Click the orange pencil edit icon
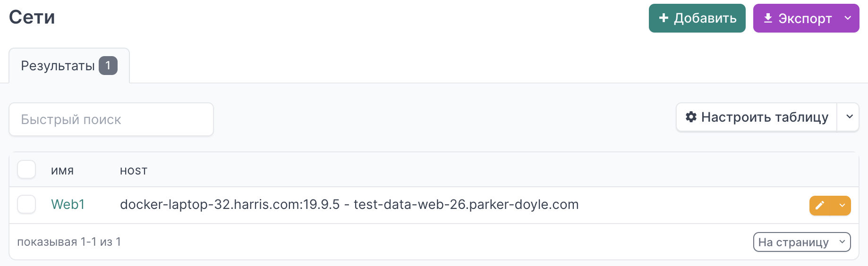Image resolution: width=868 pixels, height=266 pixels. coord(820,205)
